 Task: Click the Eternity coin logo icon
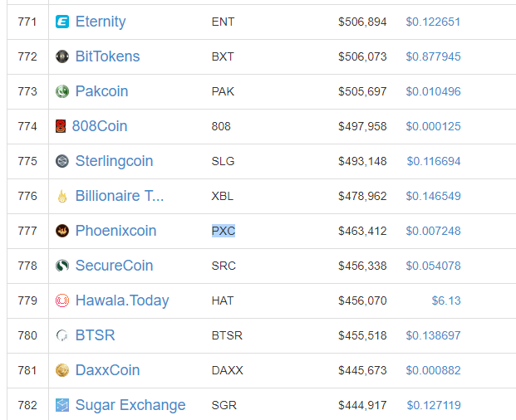[62, 22]
